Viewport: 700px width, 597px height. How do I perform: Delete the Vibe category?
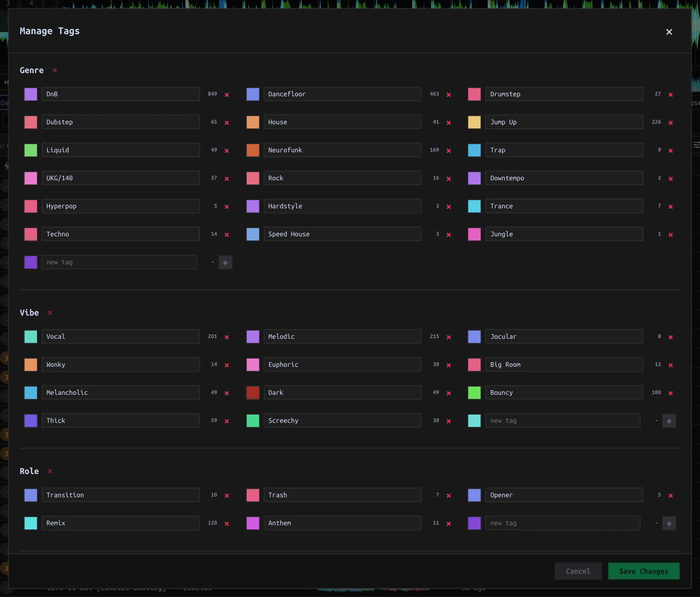click(50, 313)
